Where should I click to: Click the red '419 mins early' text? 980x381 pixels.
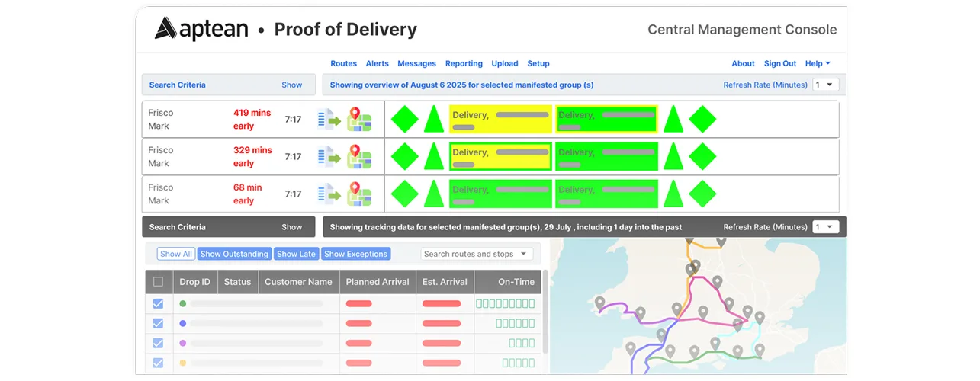point(252,120)
